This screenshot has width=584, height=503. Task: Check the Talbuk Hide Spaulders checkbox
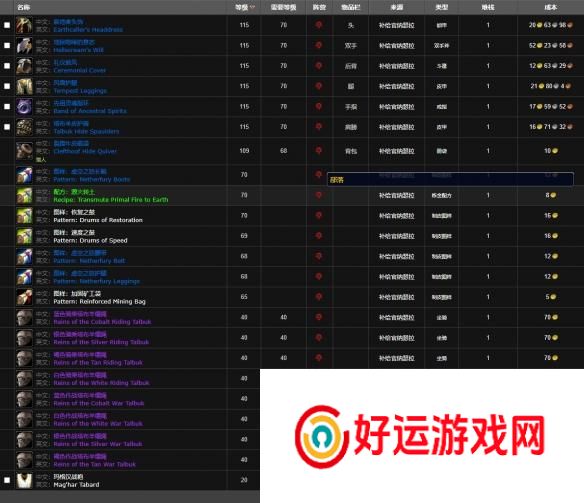(7, 127)
